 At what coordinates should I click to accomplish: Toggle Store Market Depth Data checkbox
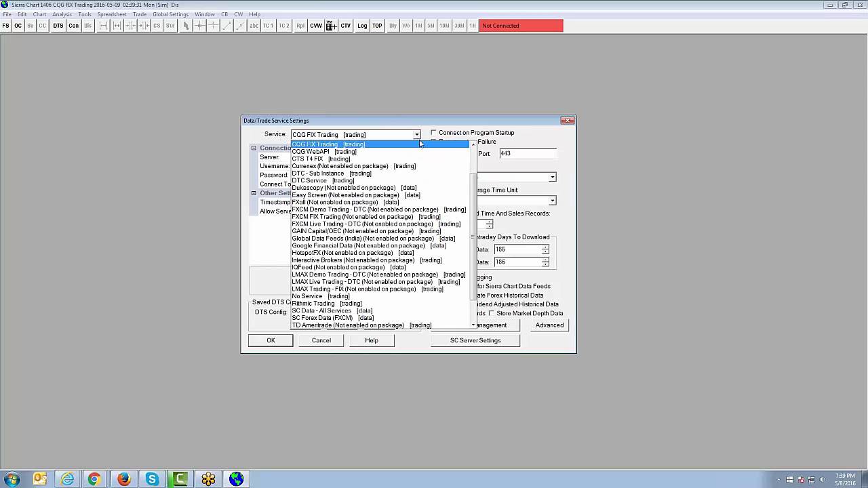pyautogui.click(x=492, y=313)
